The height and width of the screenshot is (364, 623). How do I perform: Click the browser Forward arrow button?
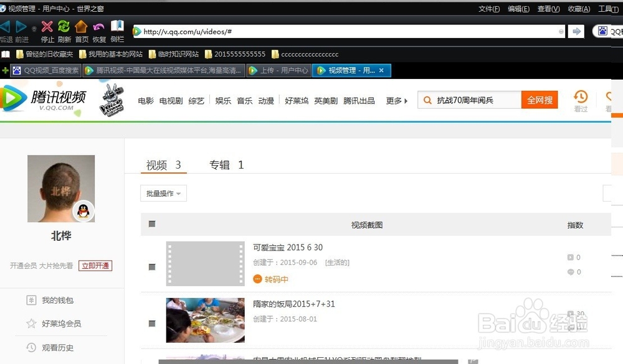pos(21,27)
